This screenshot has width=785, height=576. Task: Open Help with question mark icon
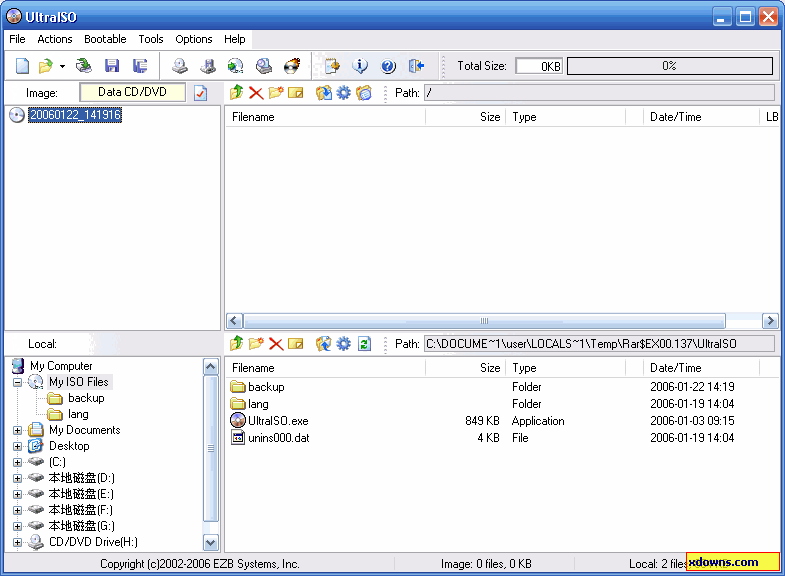click(x=388, y=66)
